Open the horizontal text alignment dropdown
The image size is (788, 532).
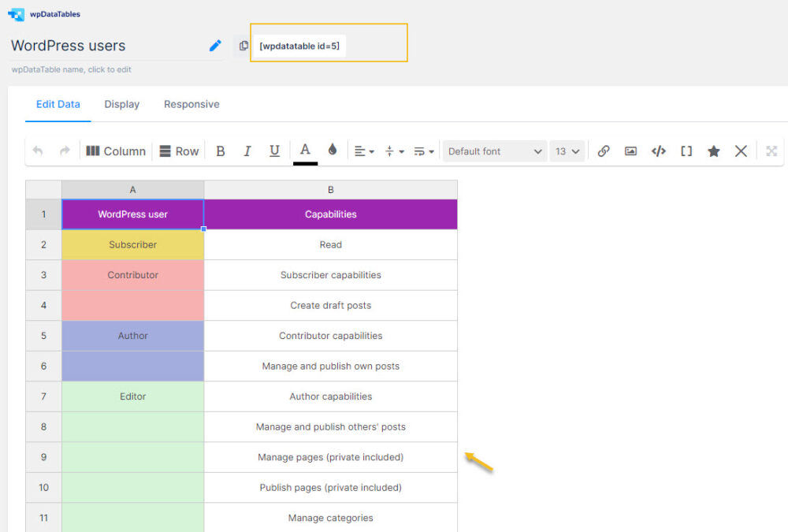click(363, 151)
